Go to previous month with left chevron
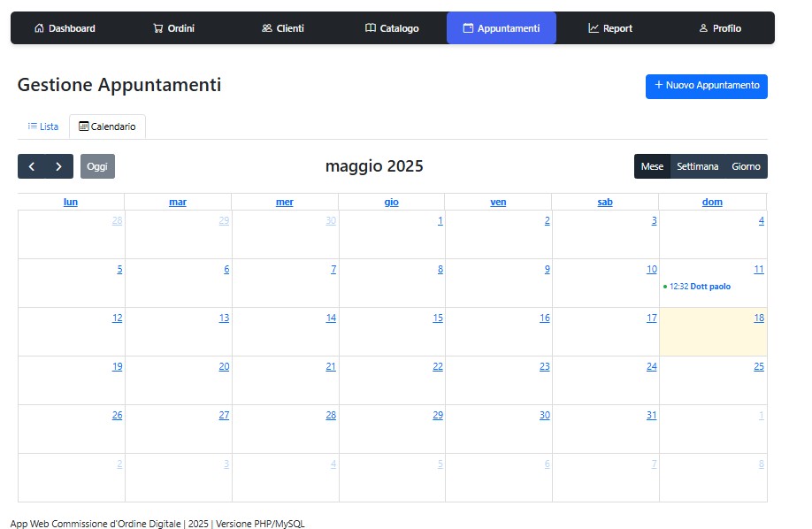812x529 pixels. click(32, 166)
